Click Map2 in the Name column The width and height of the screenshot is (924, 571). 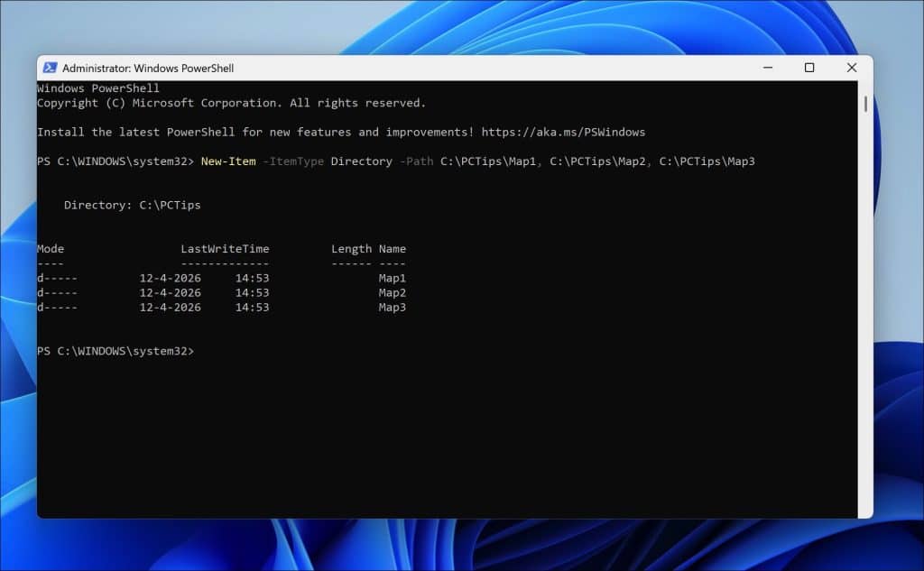pyautogui.click(x=393, y=292)
